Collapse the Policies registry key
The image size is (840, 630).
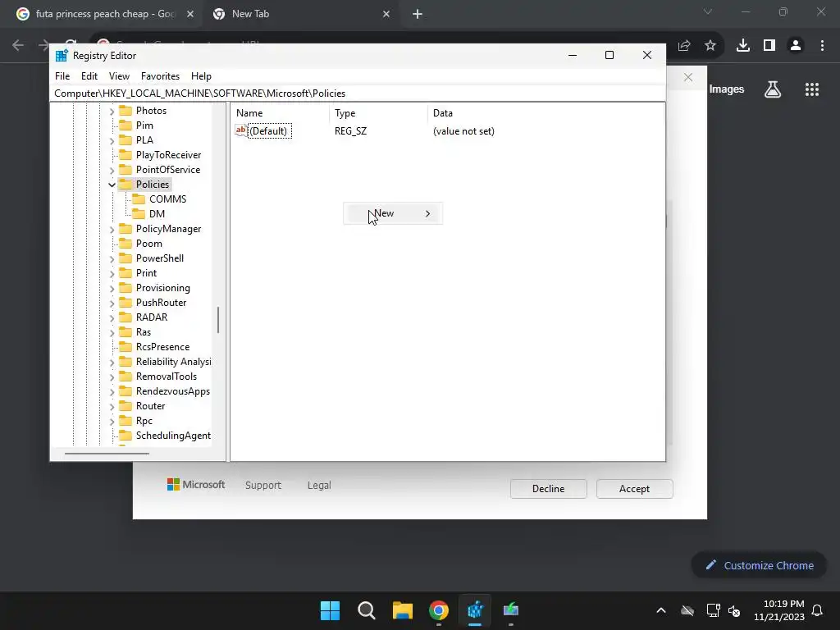(112, 185)
